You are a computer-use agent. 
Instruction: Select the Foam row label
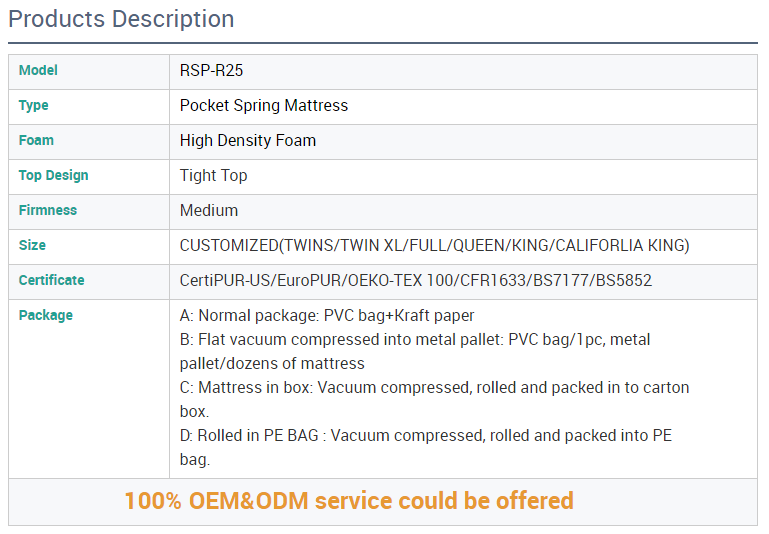[36, 140]
